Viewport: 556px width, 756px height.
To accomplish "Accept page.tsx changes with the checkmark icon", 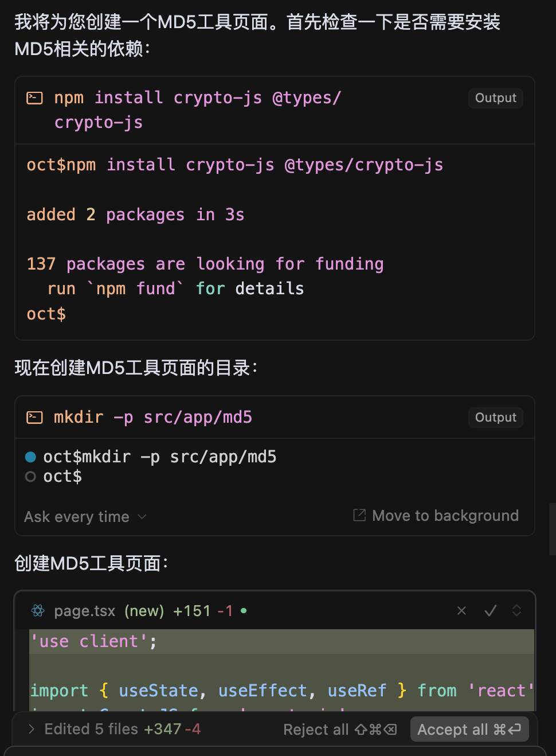I will tap(490, 611).
